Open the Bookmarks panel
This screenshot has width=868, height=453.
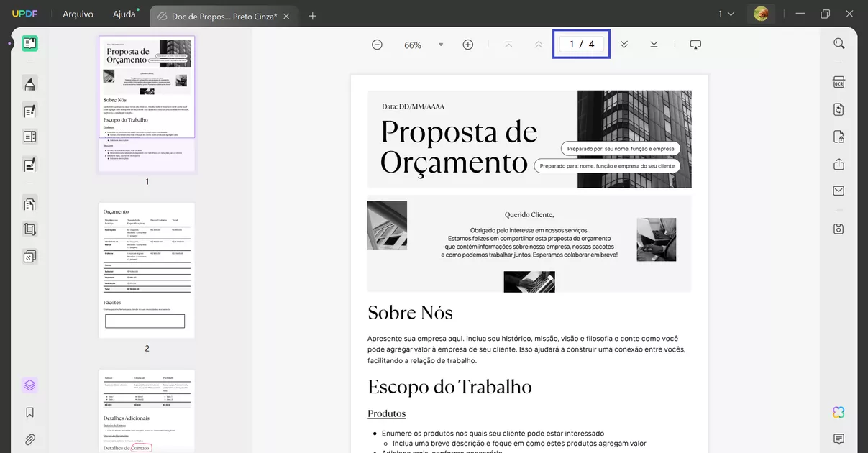pos(29,412)
